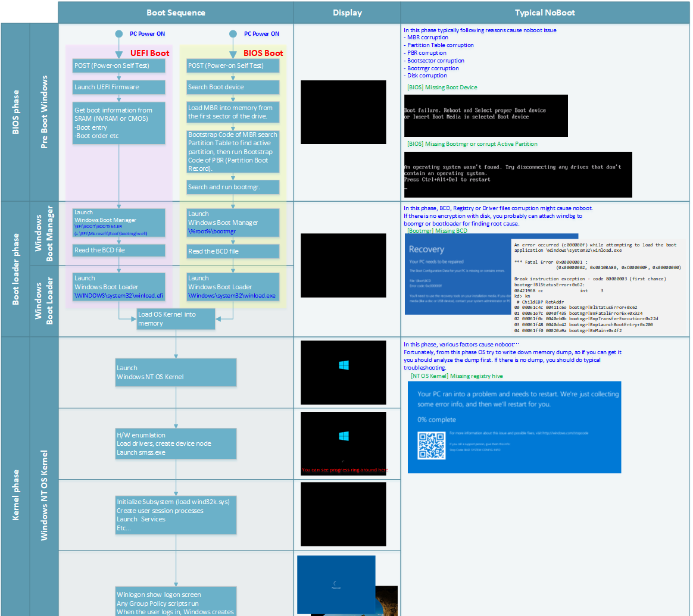Screen dimensions: 693x616
Task: Open the blue screen error thumbnail
Action: [x=514, y=427]
